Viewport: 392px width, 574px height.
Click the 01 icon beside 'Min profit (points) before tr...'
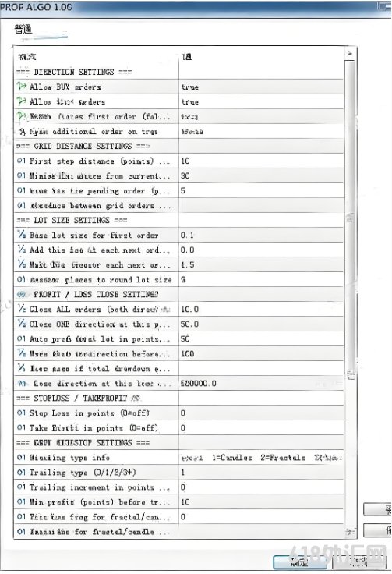point(22,502)
